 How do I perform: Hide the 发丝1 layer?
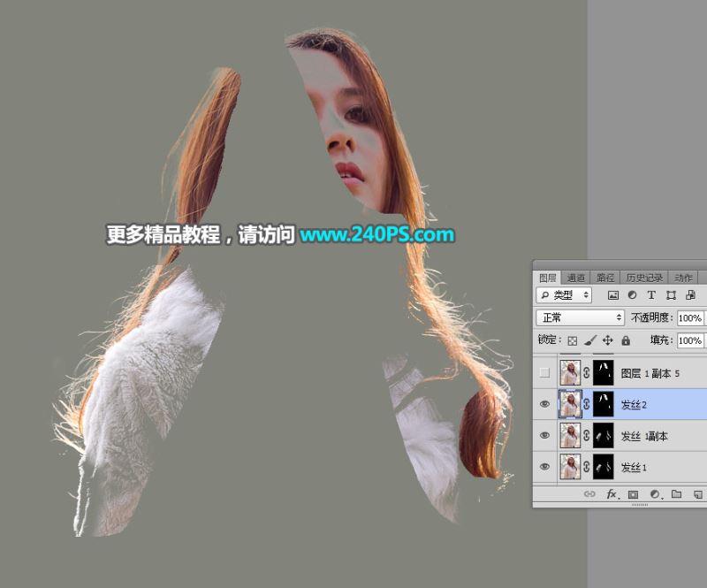(x=544, y=466)
